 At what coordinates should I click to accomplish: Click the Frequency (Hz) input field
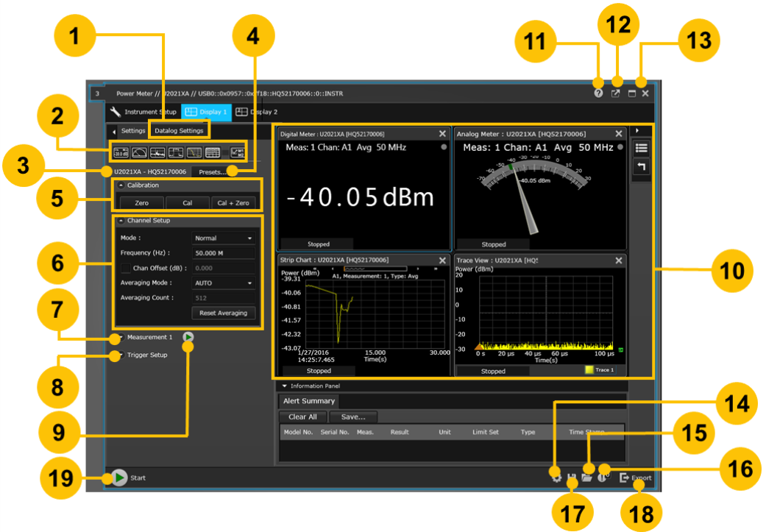point(223,253)
